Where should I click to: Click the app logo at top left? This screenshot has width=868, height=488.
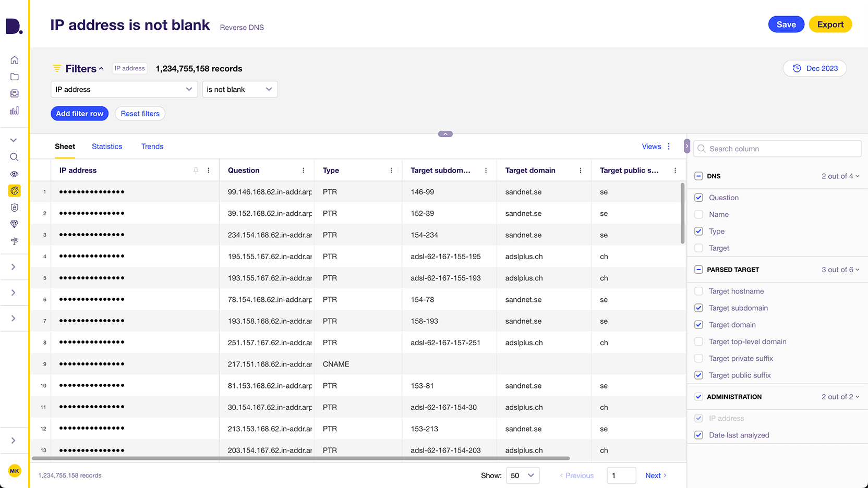[14, 26]
